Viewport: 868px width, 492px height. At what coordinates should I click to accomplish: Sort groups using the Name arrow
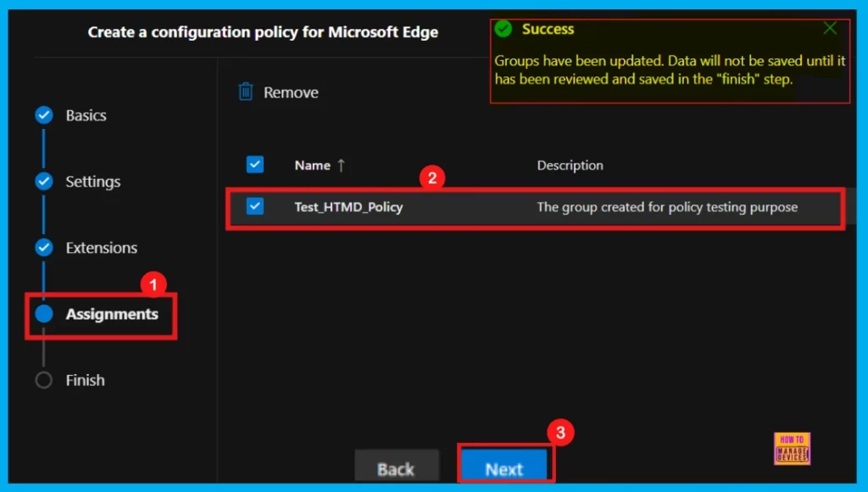point(341,165)
